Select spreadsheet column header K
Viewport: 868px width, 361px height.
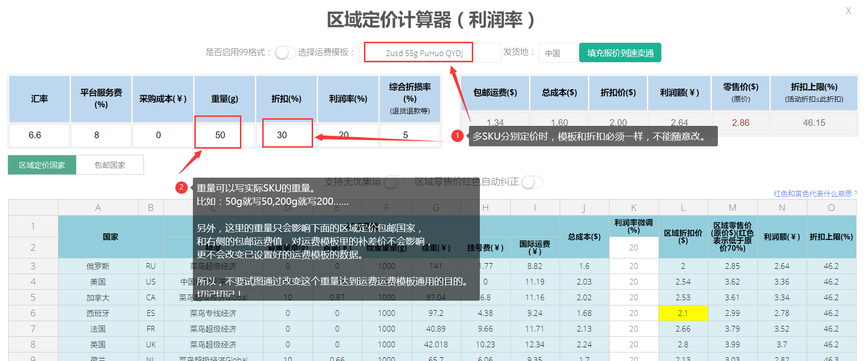click(x=634, y=208)
